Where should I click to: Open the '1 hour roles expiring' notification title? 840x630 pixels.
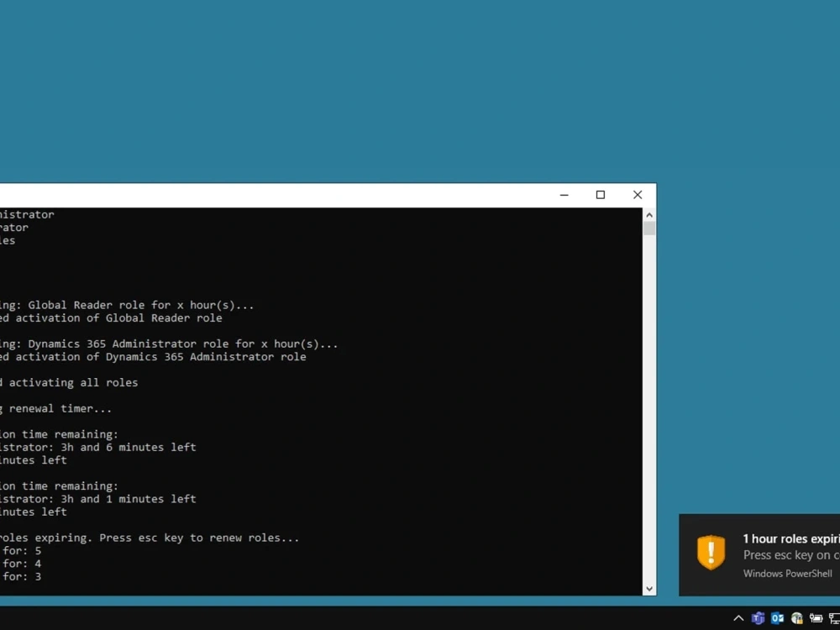pyautogui.click(x=791, y=539)
